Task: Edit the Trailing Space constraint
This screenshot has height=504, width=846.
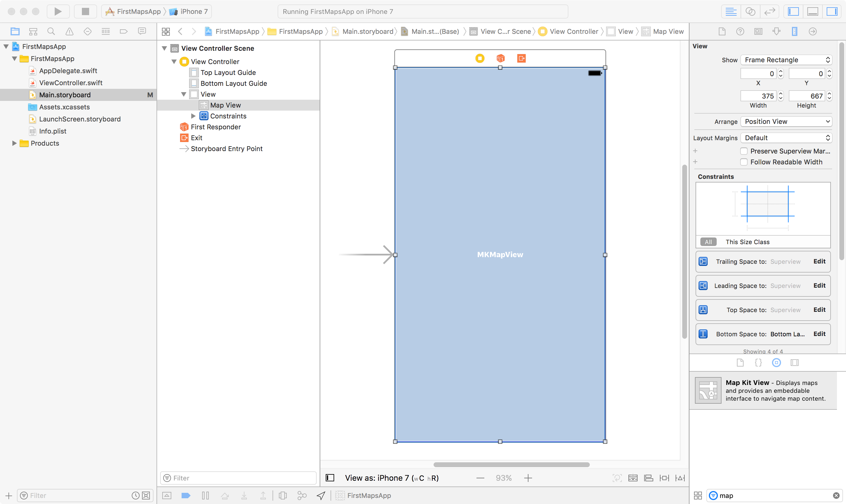Action: pos(819,261)
